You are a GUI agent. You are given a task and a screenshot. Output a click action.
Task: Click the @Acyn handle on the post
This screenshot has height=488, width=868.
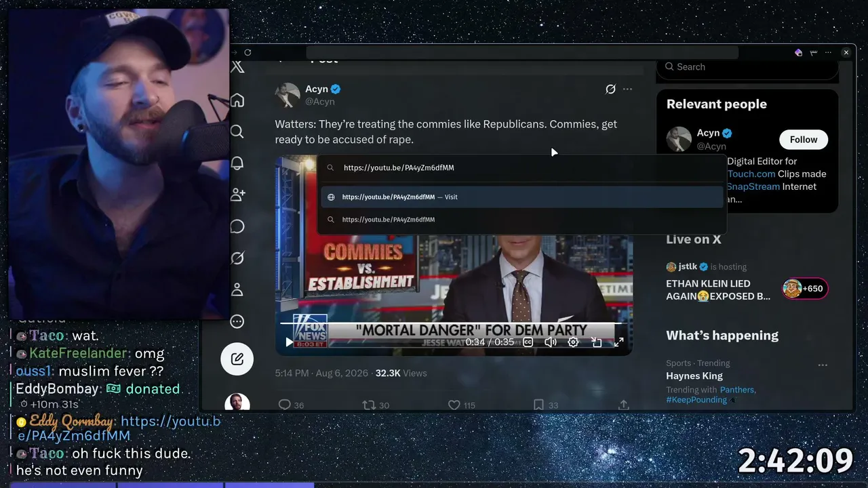coord(320,102)
